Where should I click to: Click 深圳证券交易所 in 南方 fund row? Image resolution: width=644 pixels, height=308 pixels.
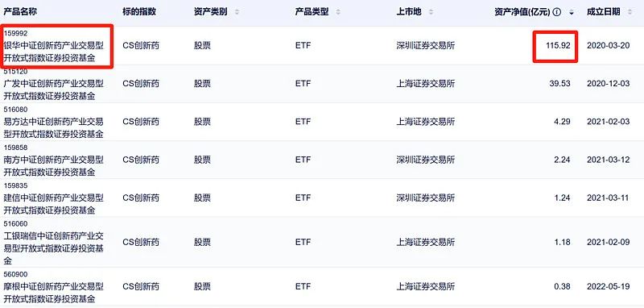(426, 160)
